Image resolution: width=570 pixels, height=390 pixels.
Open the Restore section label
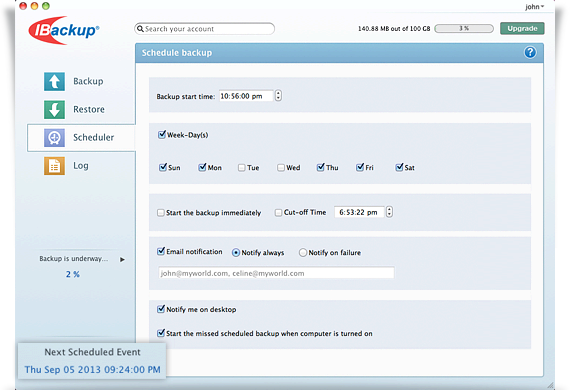coord(89,109)
